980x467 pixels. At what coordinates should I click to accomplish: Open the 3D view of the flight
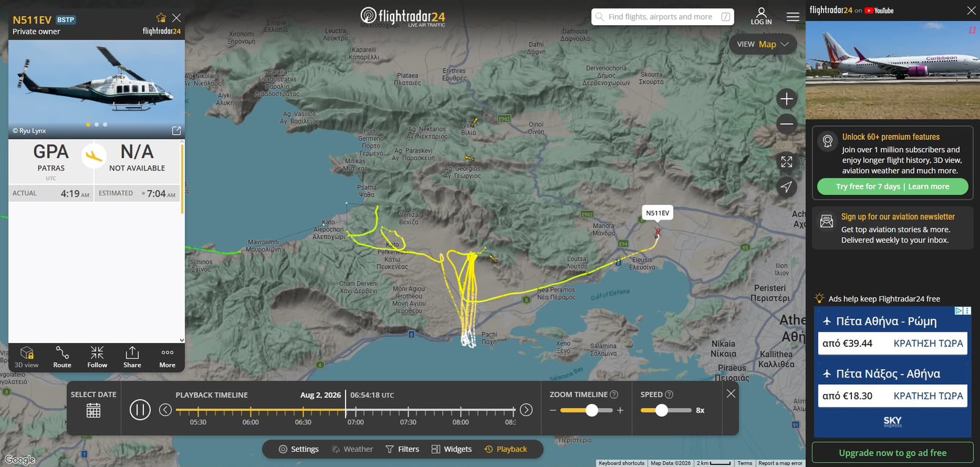26,357
